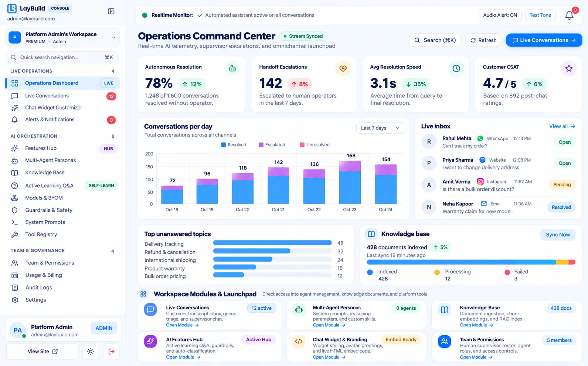Toggle the Escalated legend series
588x366 pixels.
coord(272,145)
